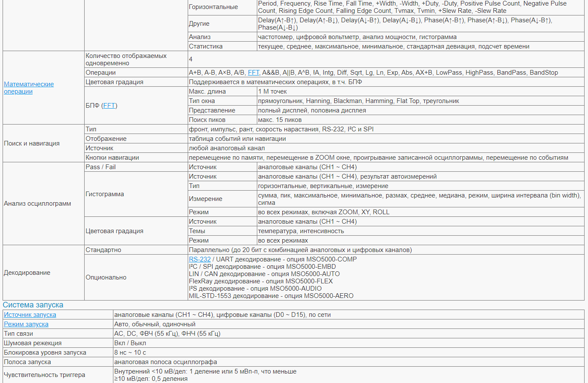
Task: Click the Кнопки навигации label
Action: tap(112, 158)
